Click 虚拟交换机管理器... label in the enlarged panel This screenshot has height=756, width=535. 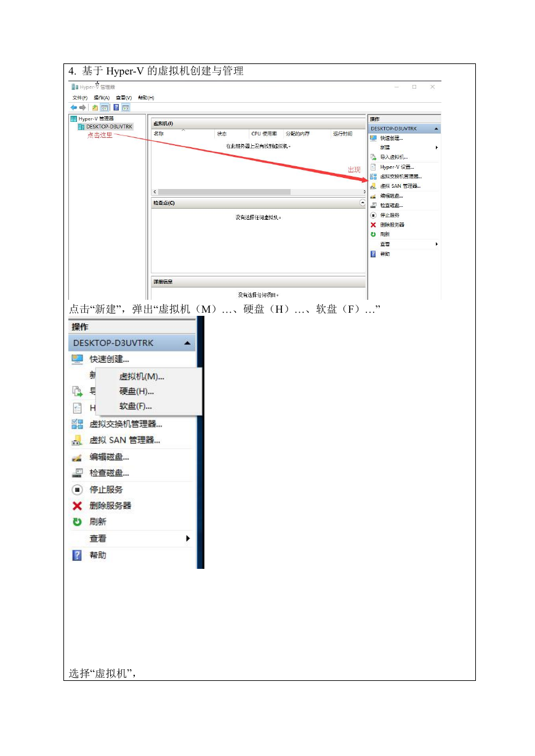point(126,424)
